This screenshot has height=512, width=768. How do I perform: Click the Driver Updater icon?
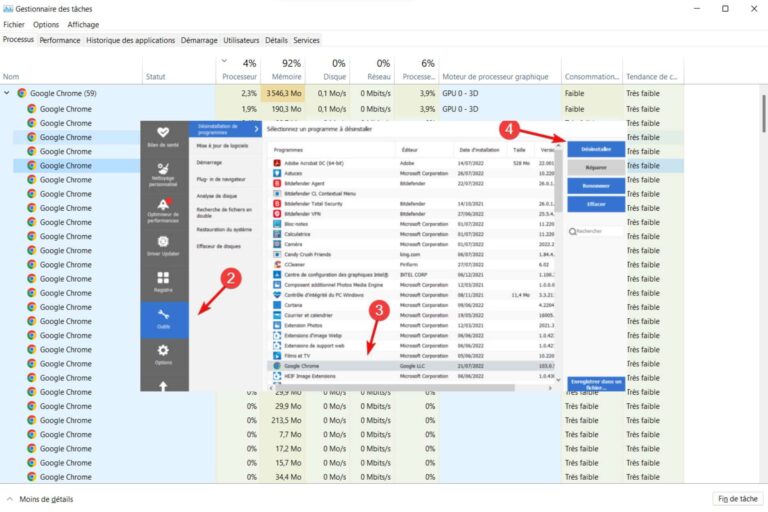click(163, 242)
